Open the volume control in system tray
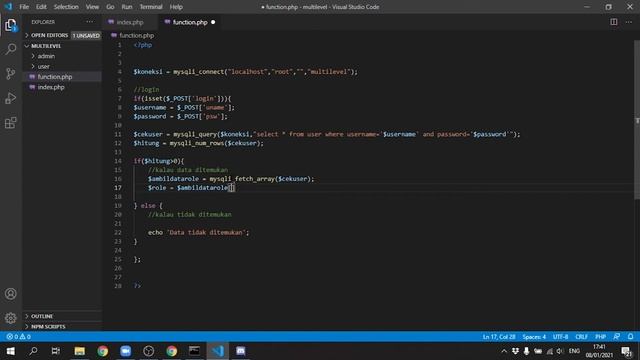 560,351
